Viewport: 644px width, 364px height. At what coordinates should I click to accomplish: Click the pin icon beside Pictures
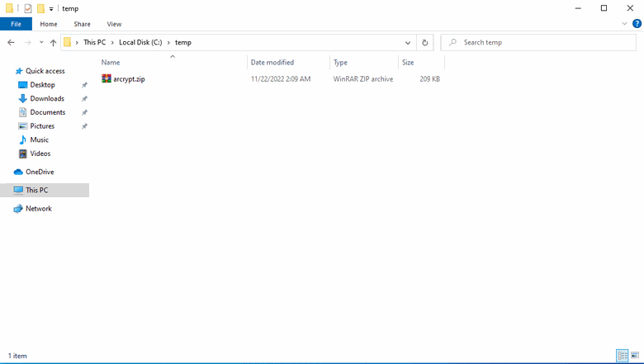84,126
